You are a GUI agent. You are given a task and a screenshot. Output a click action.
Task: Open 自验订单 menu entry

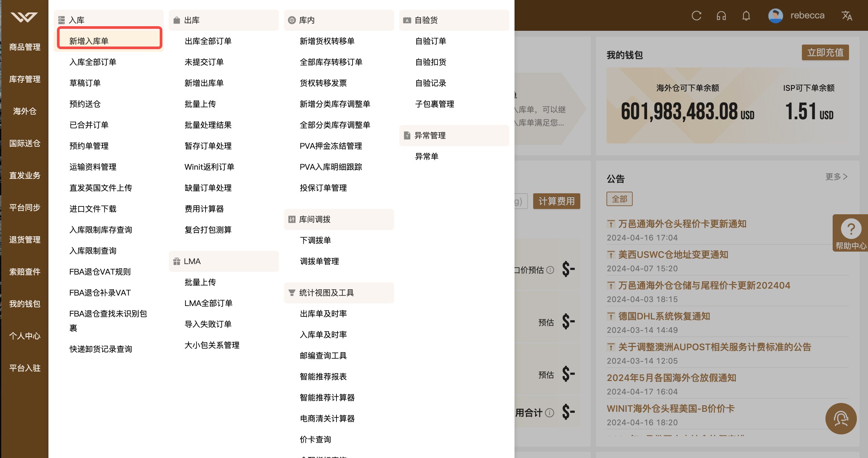430,41
